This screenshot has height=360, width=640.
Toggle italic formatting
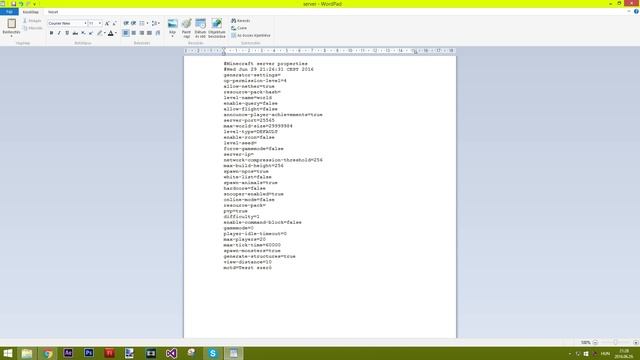click(x=59, y=33)
